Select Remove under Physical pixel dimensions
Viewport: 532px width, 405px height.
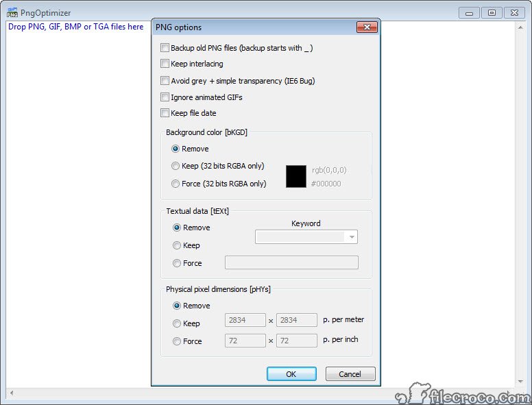click(177, 306)
